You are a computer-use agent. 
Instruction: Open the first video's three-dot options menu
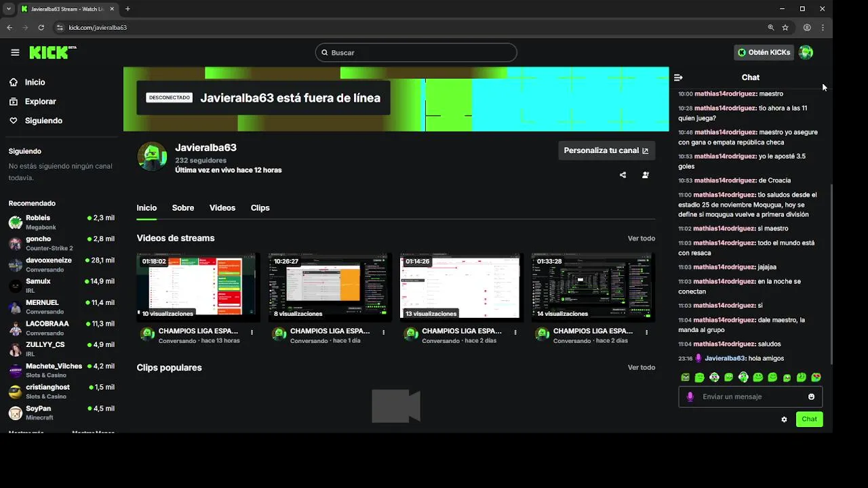coord(252,332)
